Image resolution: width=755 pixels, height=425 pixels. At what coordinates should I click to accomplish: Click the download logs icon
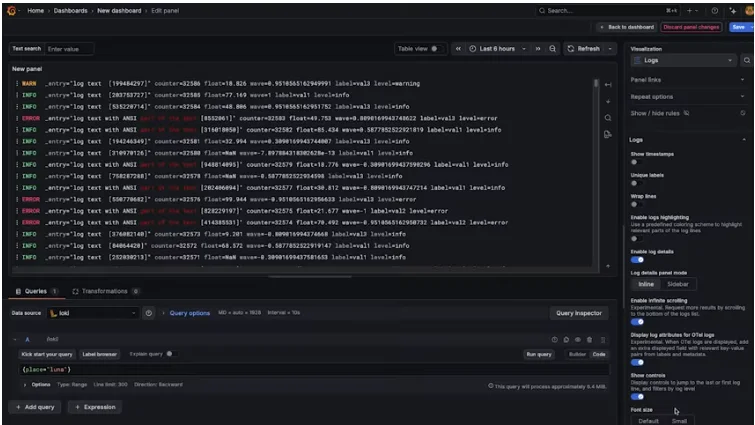pos(607,134)
